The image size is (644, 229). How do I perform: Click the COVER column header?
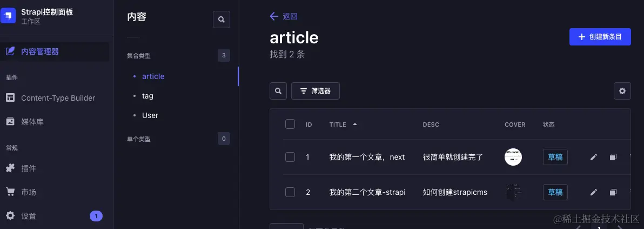515,125
